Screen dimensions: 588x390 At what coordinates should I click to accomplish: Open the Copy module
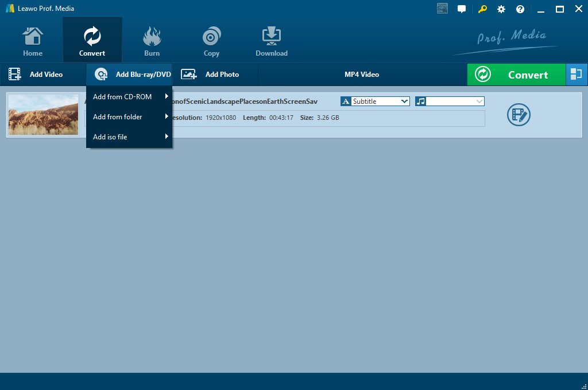point(211,41)
